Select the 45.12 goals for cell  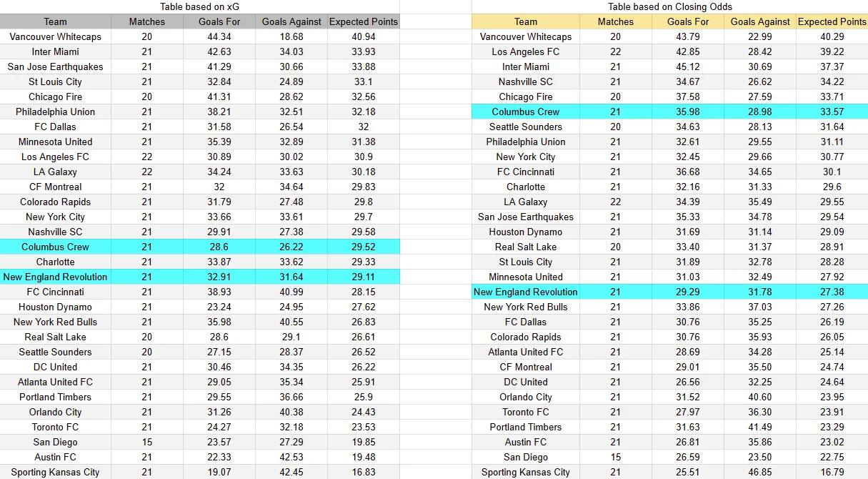tap(688, 66)
